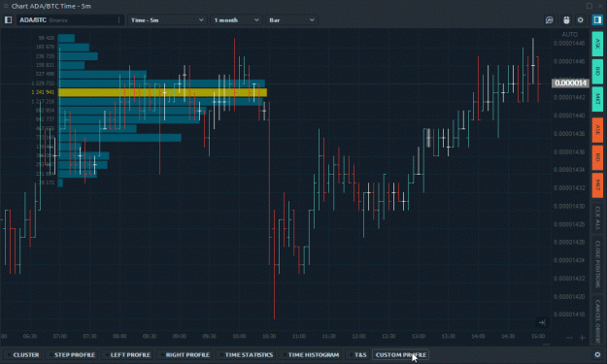607x364 pixels.
Task: Toggle the TIME HISTOGRAM tool
Action: pos(311,354)
